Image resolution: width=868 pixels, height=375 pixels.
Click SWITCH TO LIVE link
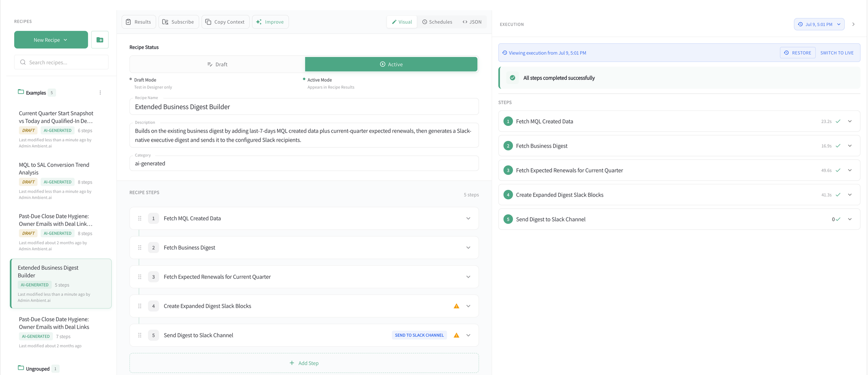tap(837, 53)
